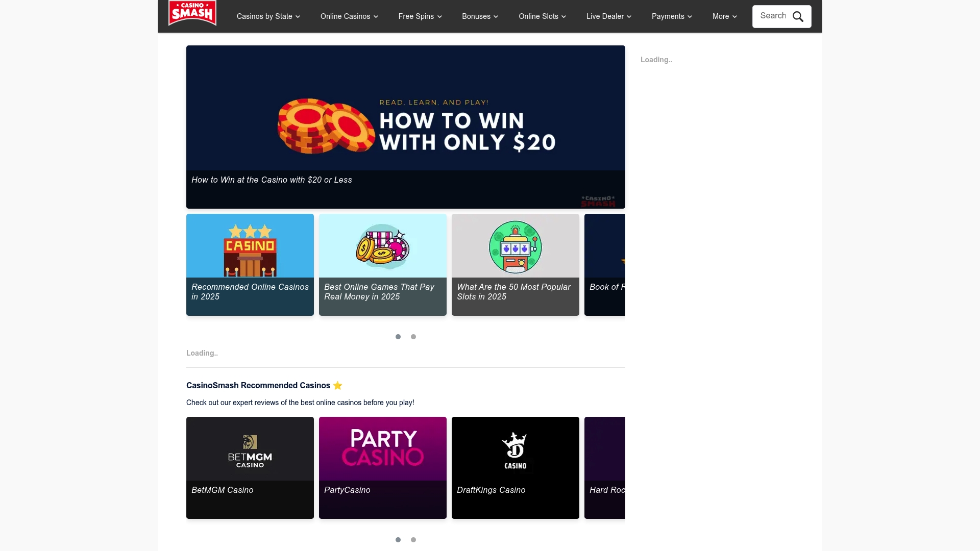Open the DraftKings Casino review link
This screenshot has width=980, height=551.
(491, 490)
